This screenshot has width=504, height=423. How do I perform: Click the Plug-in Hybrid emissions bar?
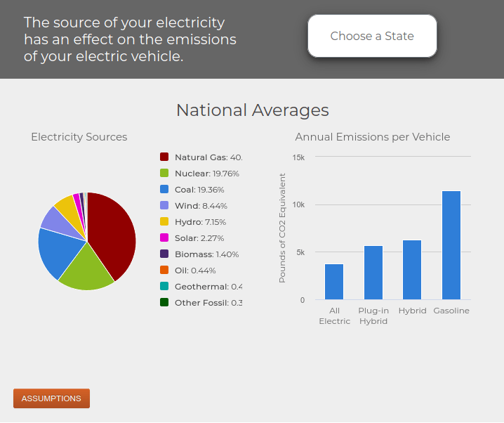(373, 273)
